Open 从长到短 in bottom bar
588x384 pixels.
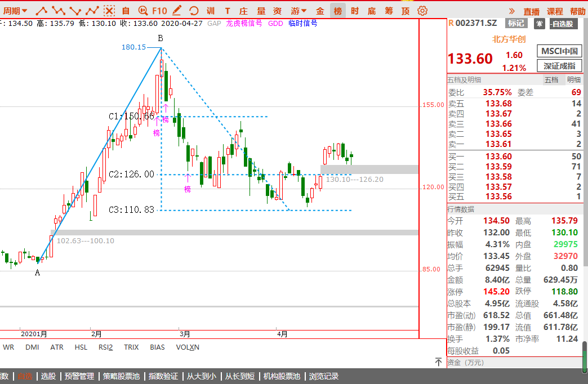tap(239, 376)
